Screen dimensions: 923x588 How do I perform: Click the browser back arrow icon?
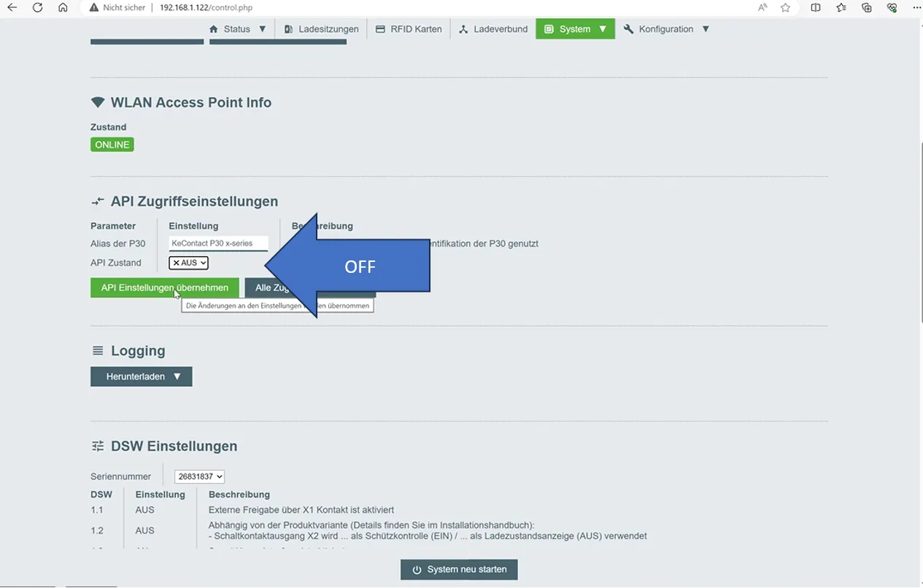(12, 7)
